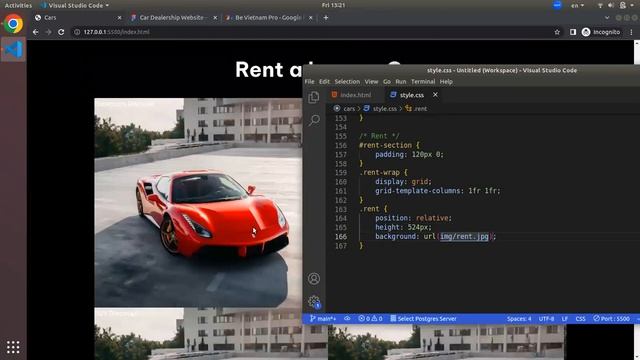Click Select Postgres Server in status bar

click(x=423, y=319)
